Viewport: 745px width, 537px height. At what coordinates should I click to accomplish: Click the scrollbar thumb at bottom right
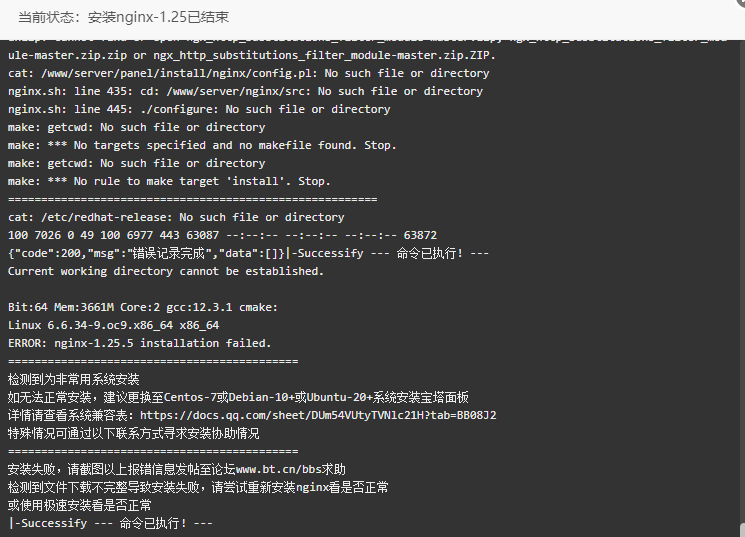(742, 530)
